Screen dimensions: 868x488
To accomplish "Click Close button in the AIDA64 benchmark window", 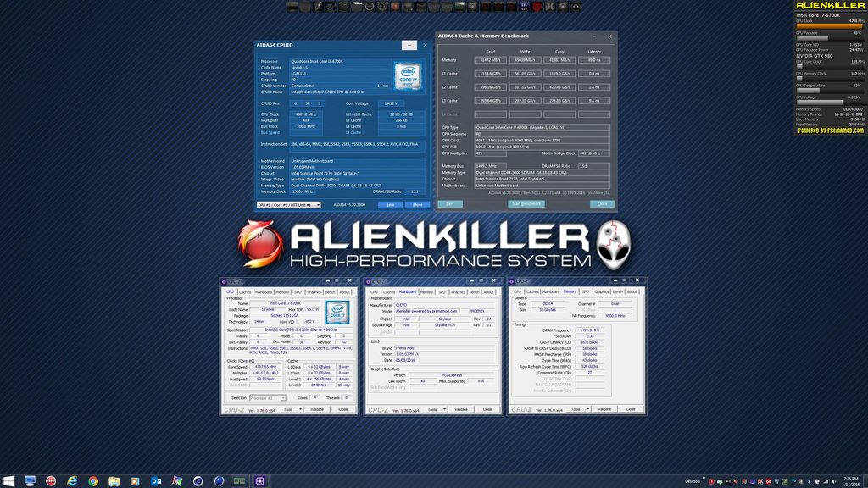I will 603,204.
